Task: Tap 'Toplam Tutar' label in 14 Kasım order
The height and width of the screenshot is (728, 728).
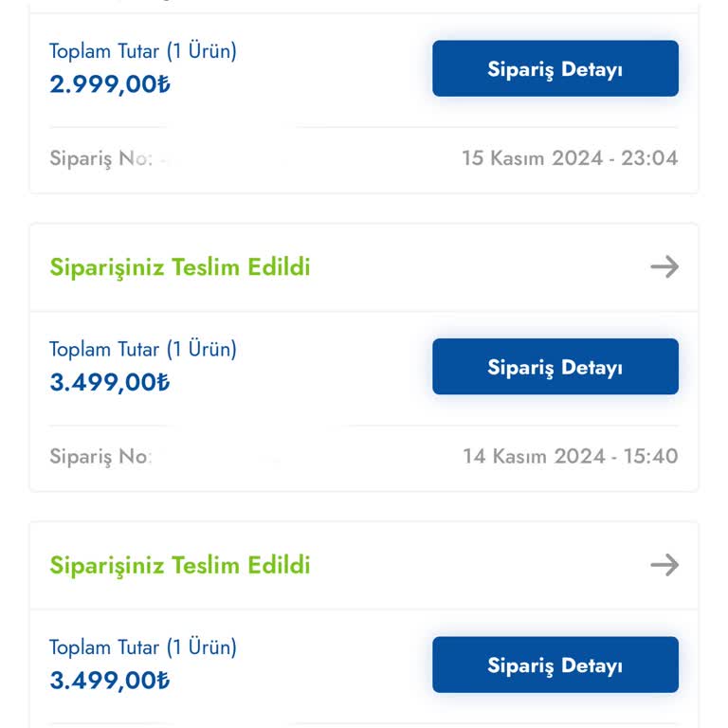Action: pyautogui.click(x=104, y=350)
